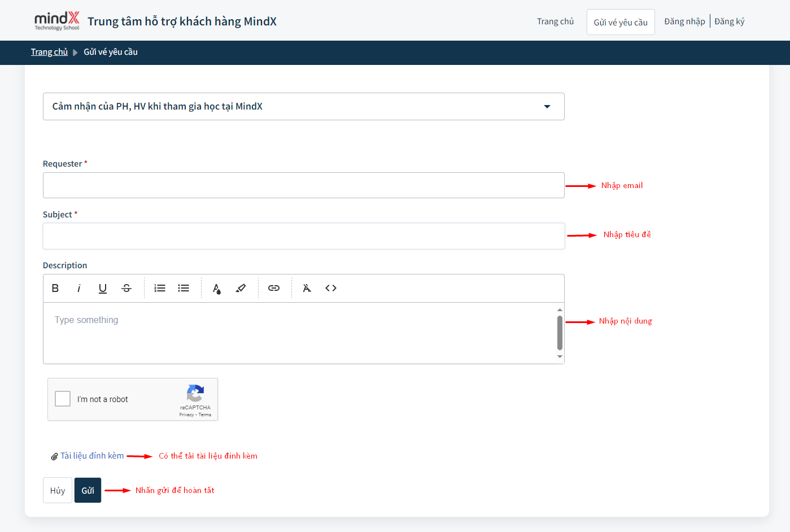The height and width of the screenshot is (532, 790).
Task: Select Gửi vé yêu cầu nav tab
Action: tap(621, 22)
